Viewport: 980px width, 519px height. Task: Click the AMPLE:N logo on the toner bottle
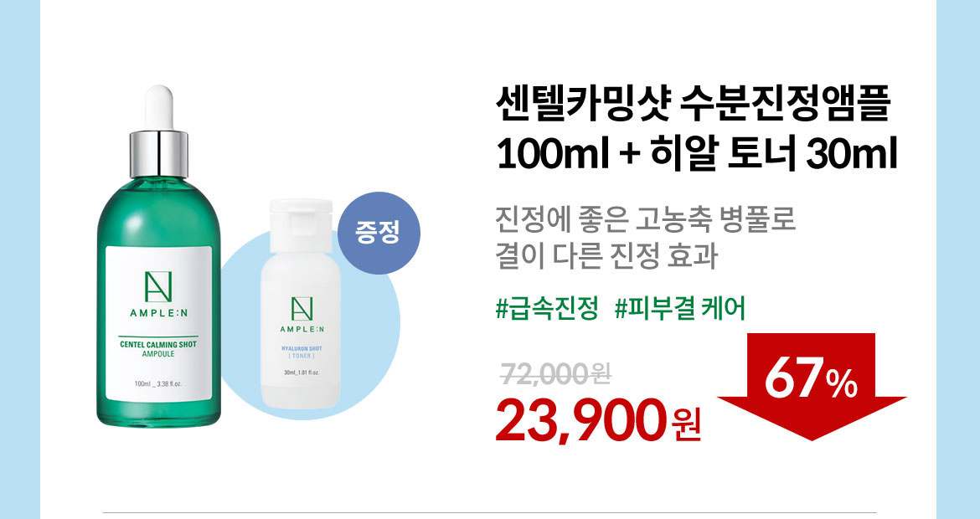tap(302, 315)
